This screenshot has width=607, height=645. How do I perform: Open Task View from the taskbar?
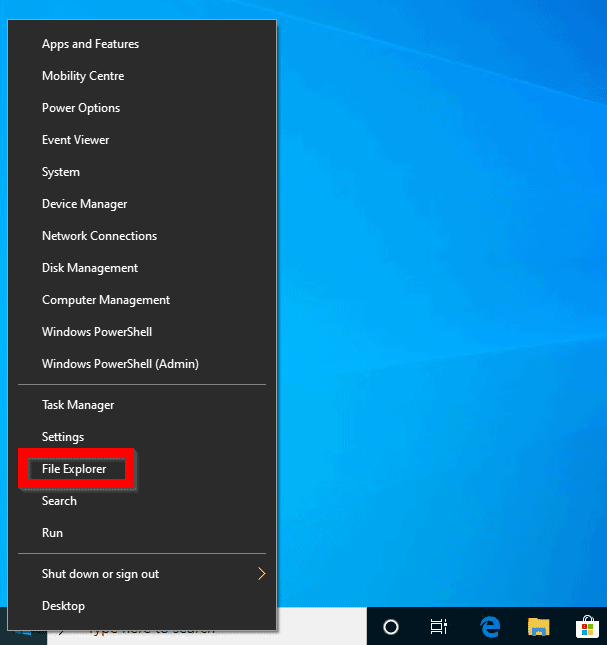439,627
